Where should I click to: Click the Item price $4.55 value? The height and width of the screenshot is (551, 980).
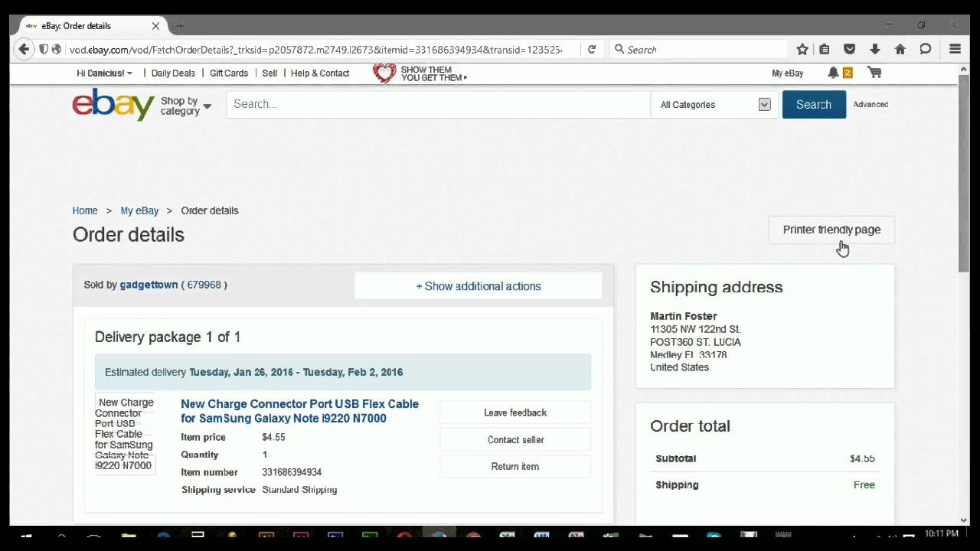(273, 437)
